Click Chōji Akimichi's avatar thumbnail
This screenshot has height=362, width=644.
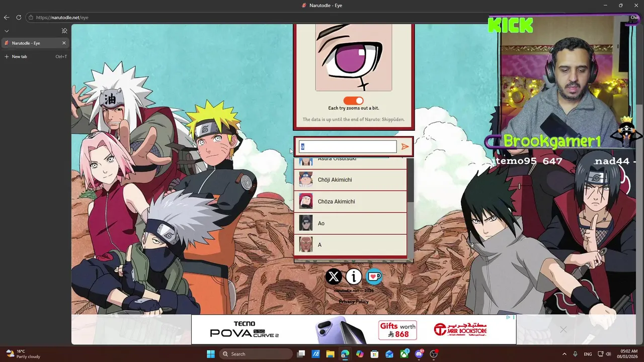[x=306, y=180]
